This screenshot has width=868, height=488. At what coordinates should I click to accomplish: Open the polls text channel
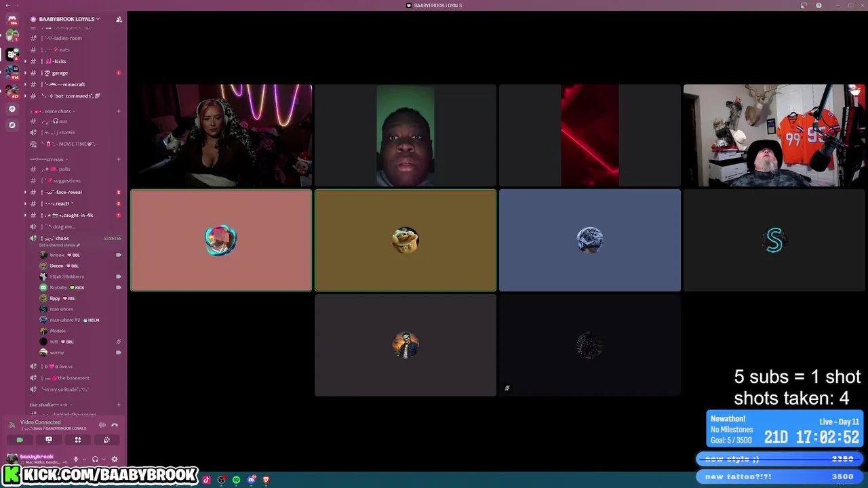pos(75,169)
